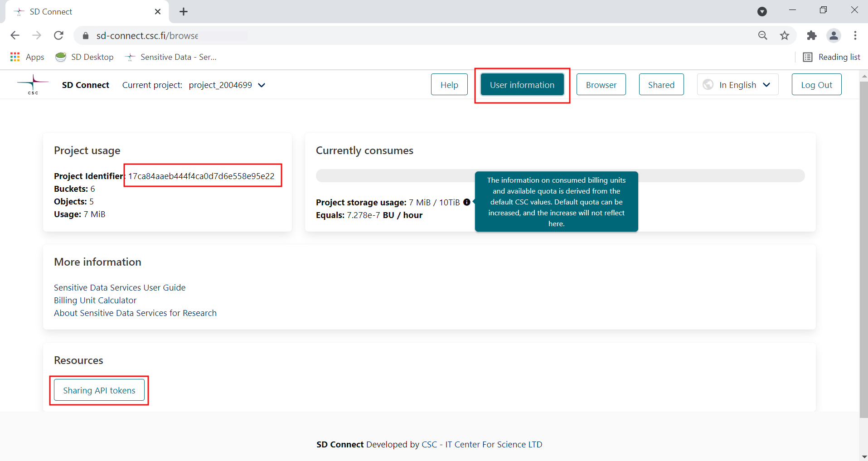Open the Reading list
868x461 pixels.
tap(831, 57)
